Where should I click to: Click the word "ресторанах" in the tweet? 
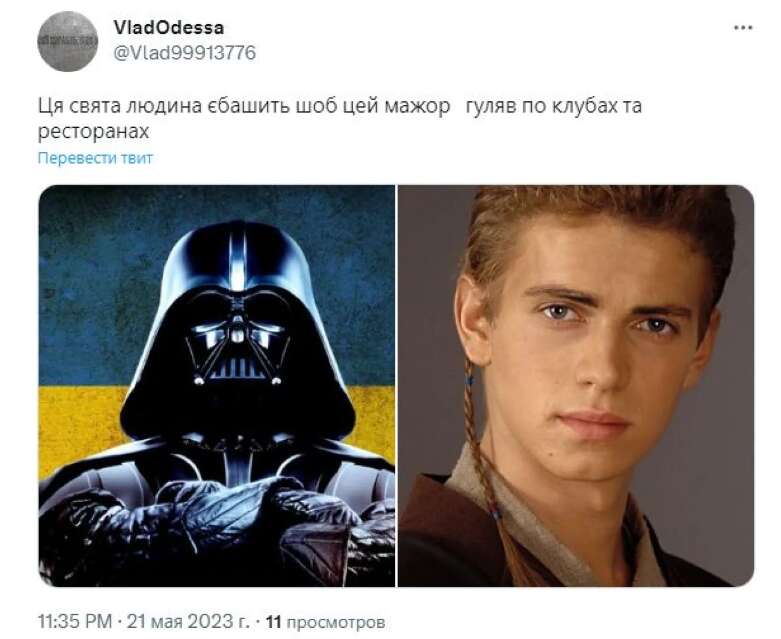click(94, 131)
